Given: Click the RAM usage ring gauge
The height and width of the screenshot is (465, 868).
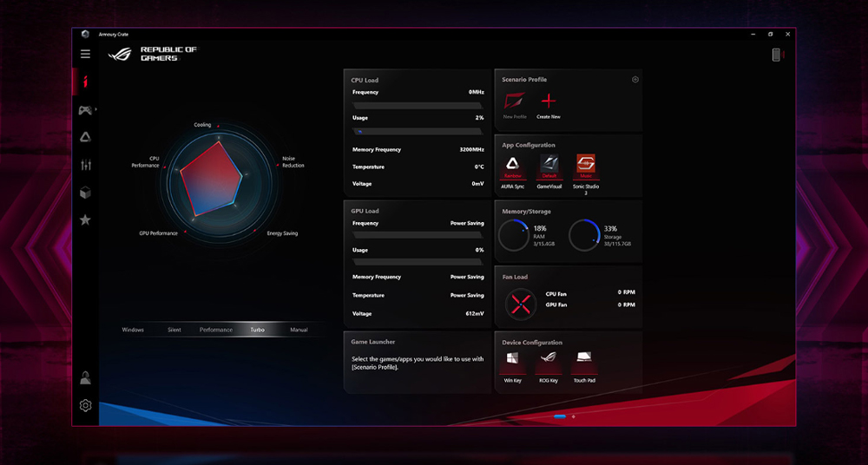Looking at the screenshot, I should pyautogui.click(x=514, y=236).
